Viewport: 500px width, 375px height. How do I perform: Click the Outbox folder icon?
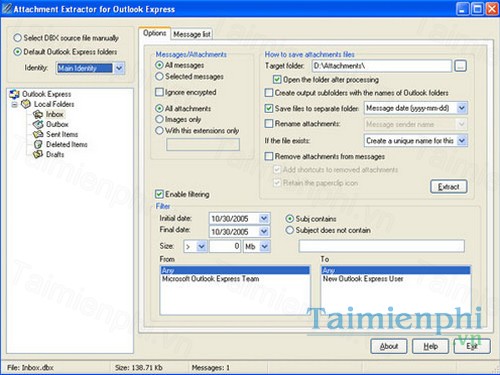point(38,124)
